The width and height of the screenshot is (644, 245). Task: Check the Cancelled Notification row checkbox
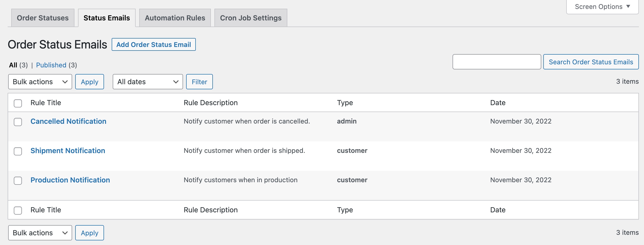click(x=18, y=122)
